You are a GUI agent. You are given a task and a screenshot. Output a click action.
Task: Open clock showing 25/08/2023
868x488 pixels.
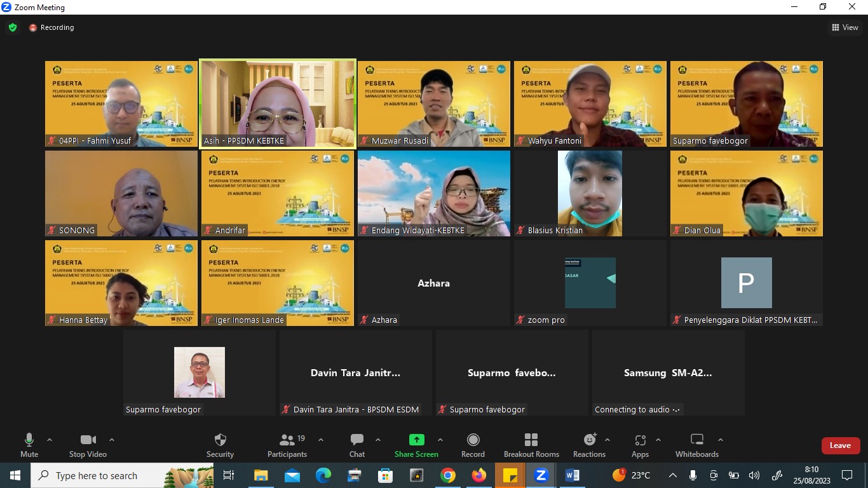(x=811, y=475)
